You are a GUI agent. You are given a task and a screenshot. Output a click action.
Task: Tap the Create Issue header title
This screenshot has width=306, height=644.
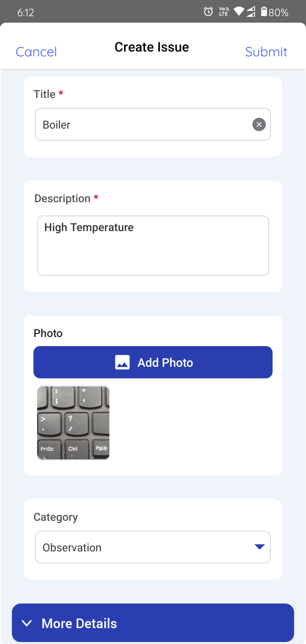point(152,47)
